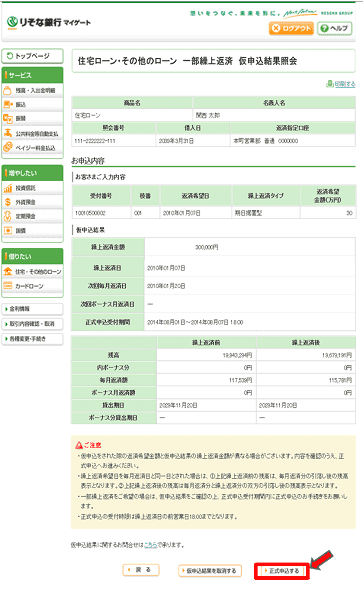This screenshot has height=591, width=363.
Task: Click the 正式申込する button
Action: coord(282,571)
